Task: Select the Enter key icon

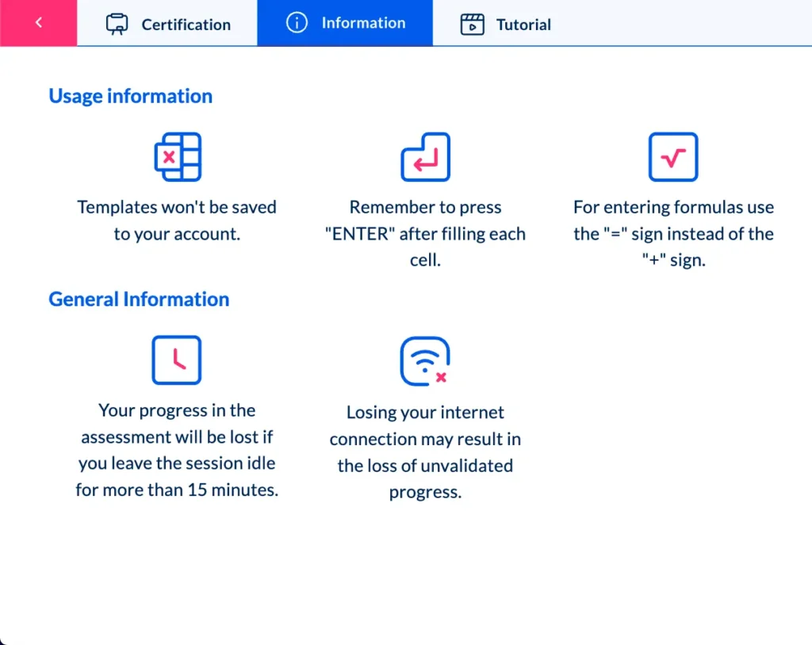Action: pyautogui.click(x=425, y=156)
